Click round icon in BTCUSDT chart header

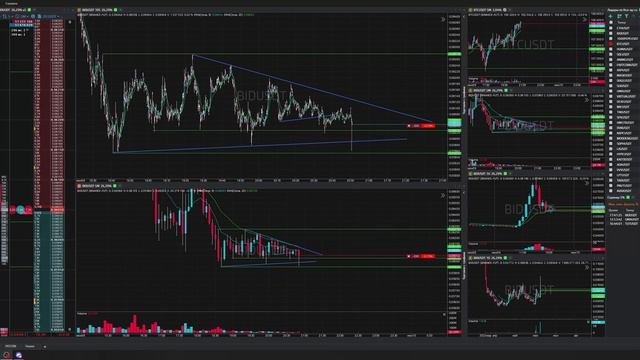tap(505, 10)
